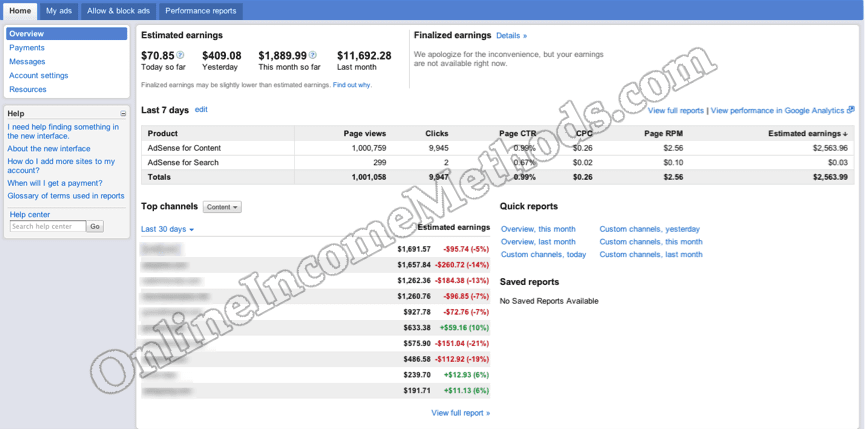Collapse the Help panel with minus icon
This screenshot has height=429, width=865.
[123, 114]
